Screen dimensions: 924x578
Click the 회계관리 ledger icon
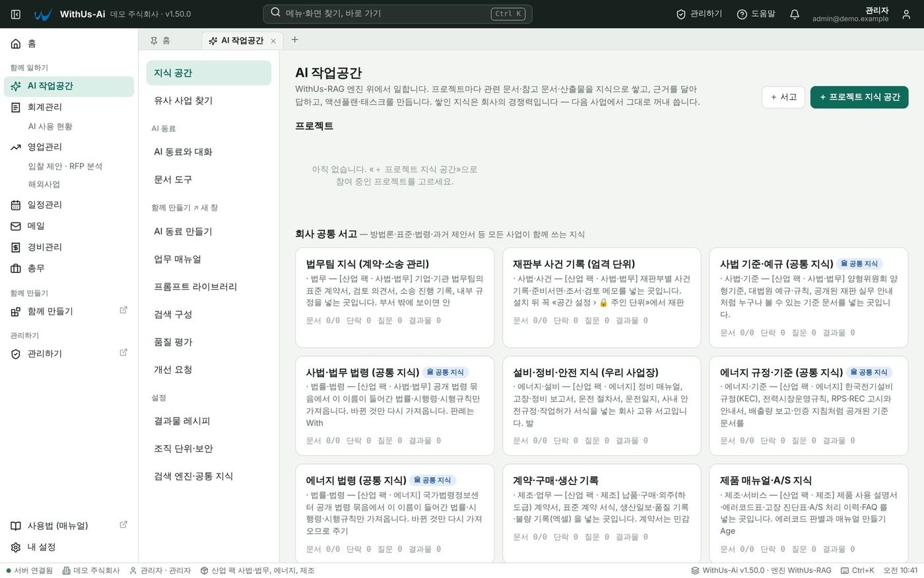coord(16,107)
